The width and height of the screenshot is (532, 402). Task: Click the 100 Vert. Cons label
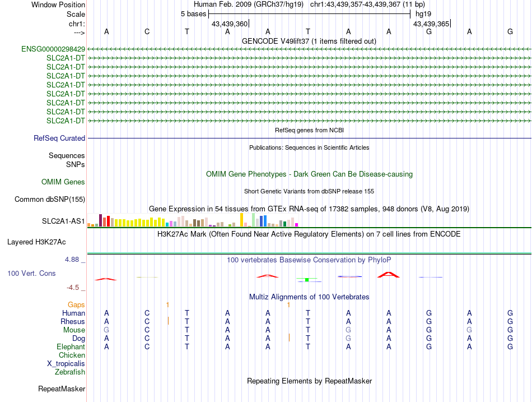pyautogui.click(x=31, y=273)
